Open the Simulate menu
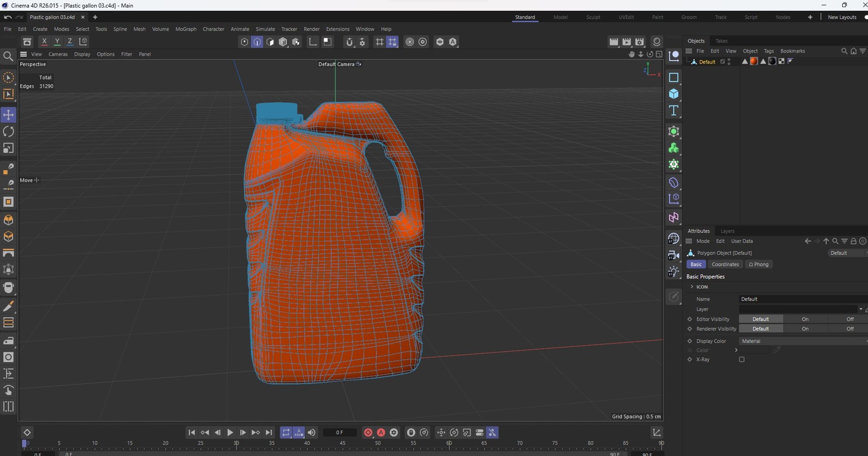This screenshot has height=456, width=868. click(265, 29)
